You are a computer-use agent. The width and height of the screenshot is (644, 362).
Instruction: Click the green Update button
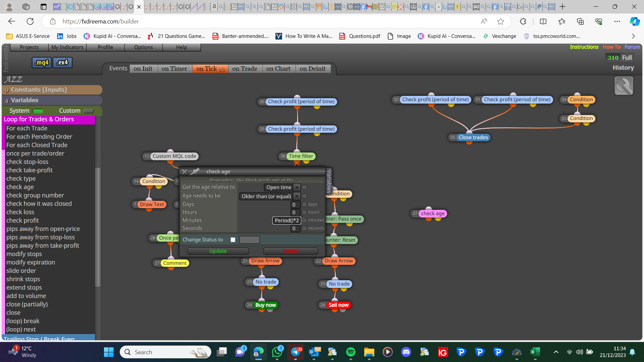[x=218, y=251]
